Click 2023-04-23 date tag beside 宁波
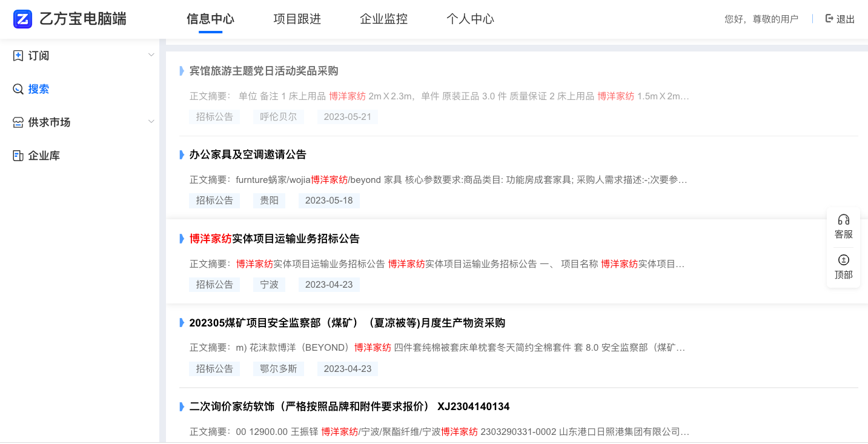Image resolution: width=868 pixels, height=444 pixels. point(329,285)
